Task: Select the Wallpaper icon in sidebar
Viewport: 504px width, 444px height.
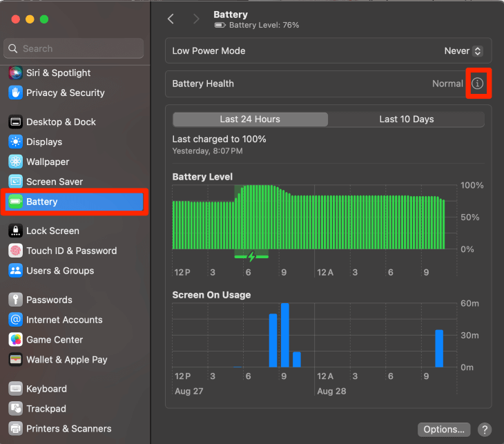Action: (16, 162)
